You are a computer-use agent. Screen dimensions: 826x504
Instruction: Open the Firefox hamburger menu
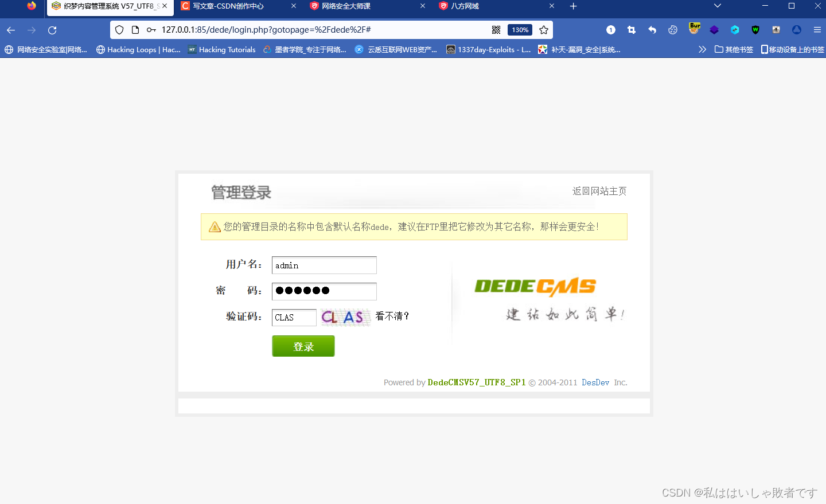[x=817, y=30]
